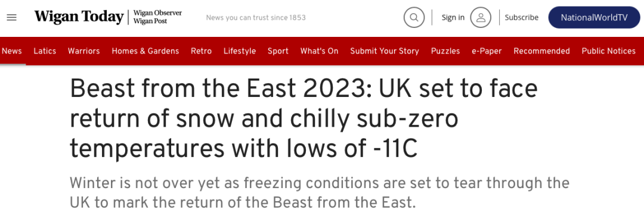Open Public Notices in navigation bar
Screen dimensions: 644x216
click(609, 51)
